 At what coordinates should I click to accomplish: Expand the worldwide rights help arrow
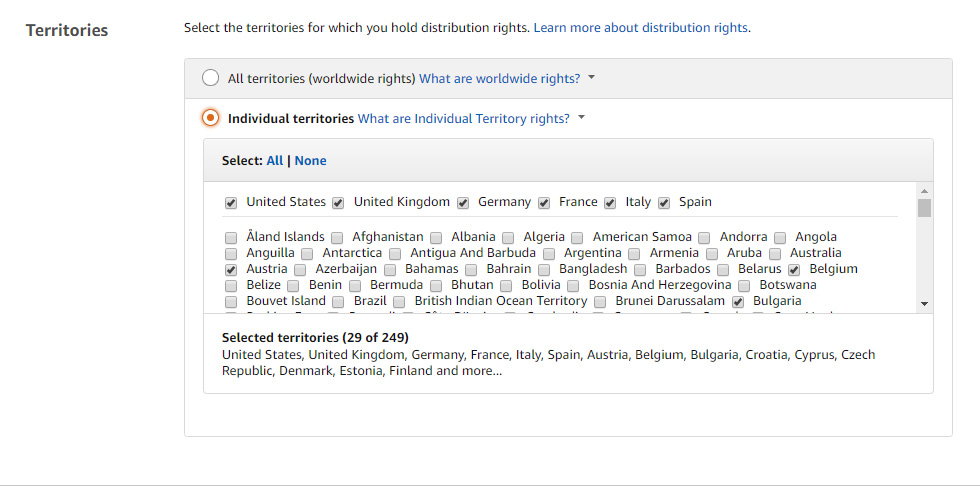592,78
